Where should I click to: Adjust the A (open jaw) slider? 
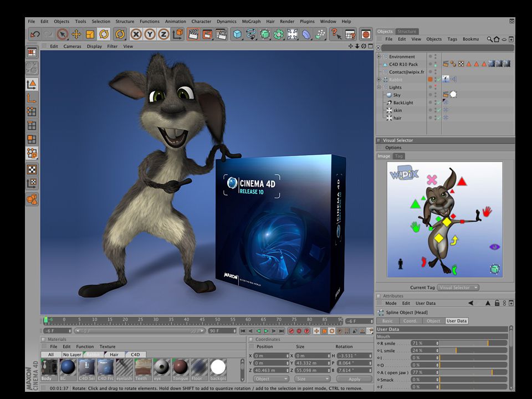click(x=473, y=372)
